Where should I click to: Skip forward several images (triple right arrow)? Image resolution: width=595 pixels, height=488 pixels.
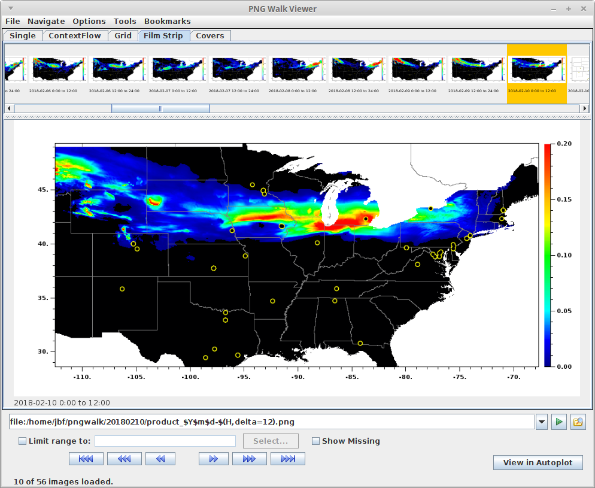pyautogui.click(x=249, y=459)
